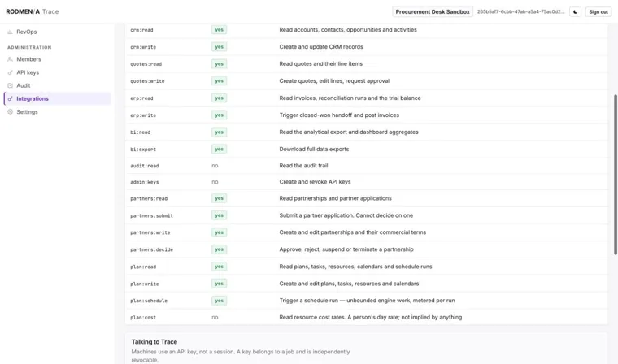
Task: Click the bi:export scope name
Action: pos(143,149)
